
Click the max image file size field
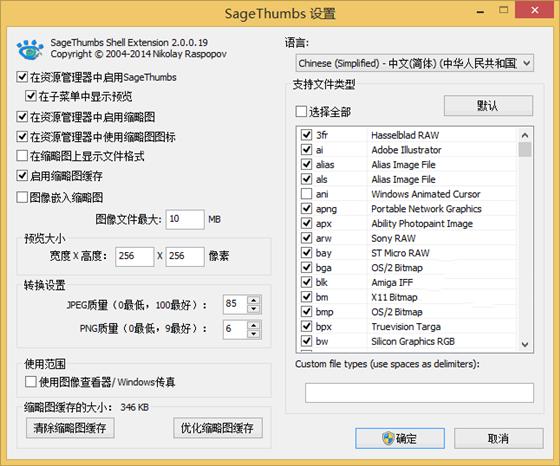click(185, 219)
